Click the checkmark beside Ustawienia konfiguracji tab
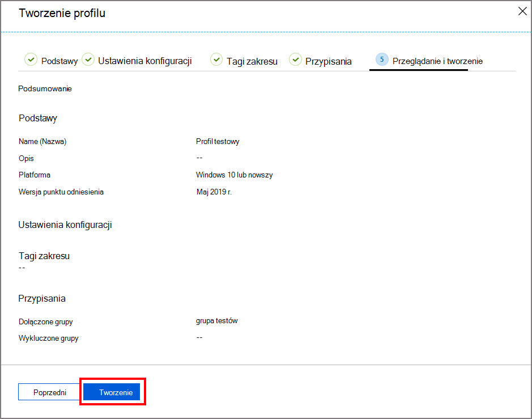This screenshot has height=419, width=532. [x=88, y=60]
